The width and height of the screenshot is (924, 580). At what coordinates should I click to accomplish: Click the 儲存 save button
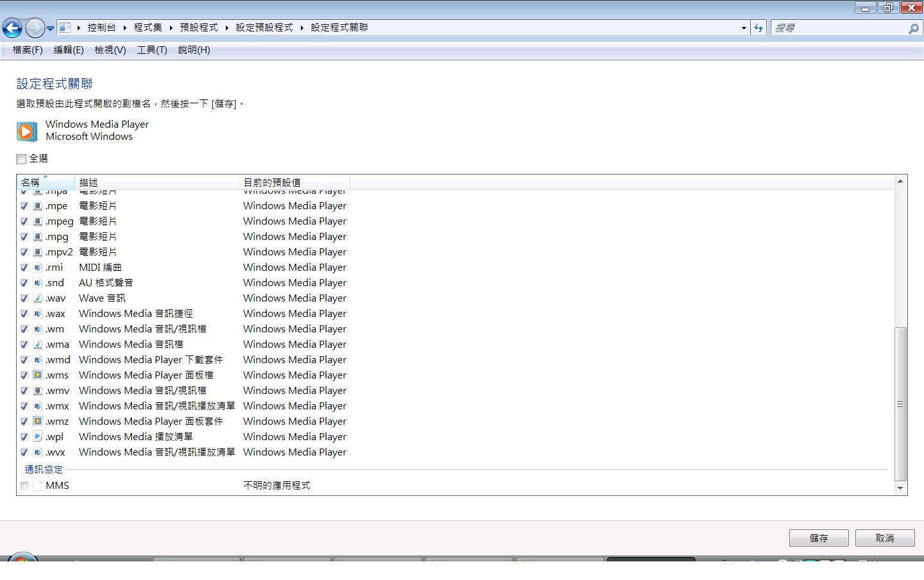[x=819, y=538]
